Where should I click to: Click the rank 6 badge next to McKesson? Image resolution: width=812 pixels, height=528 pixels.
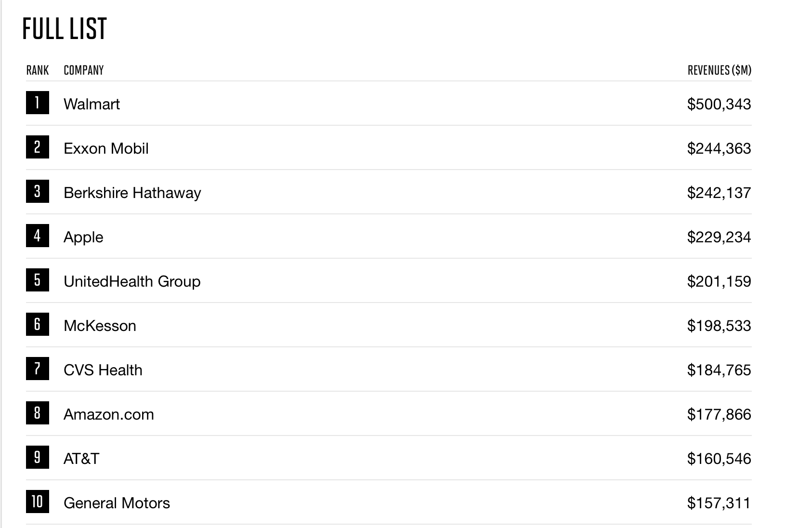click(x=38, y=324)
